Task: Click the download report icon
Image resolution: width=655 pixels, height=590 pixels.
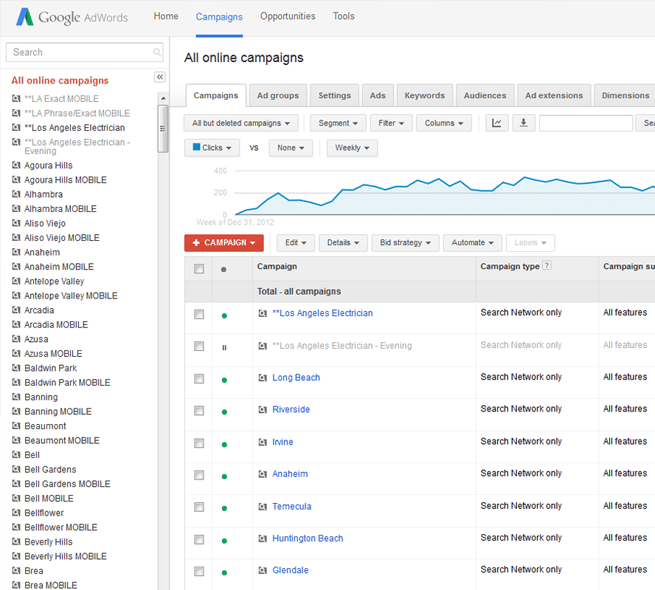Action: pyautogui.click(x=523, y=123)
